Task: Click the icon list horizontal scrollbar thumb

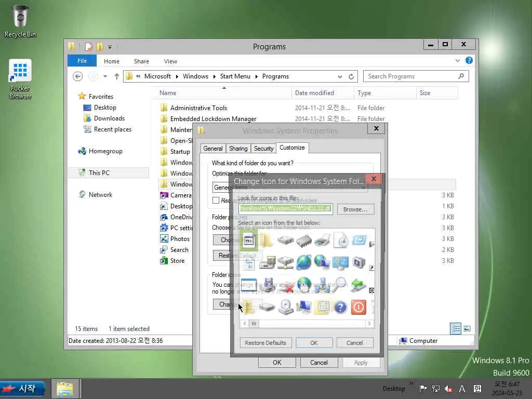Action: [x=254, y=323]
